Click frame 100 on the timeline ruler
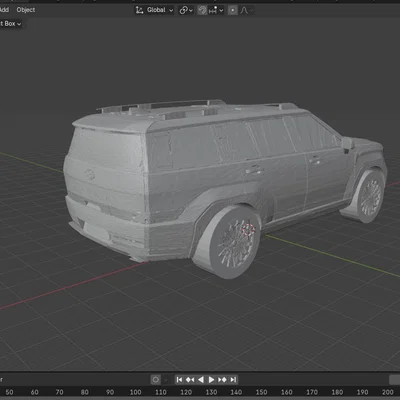Screen dimensions: 400x400 pyautogui.click(x=135, y=392)
